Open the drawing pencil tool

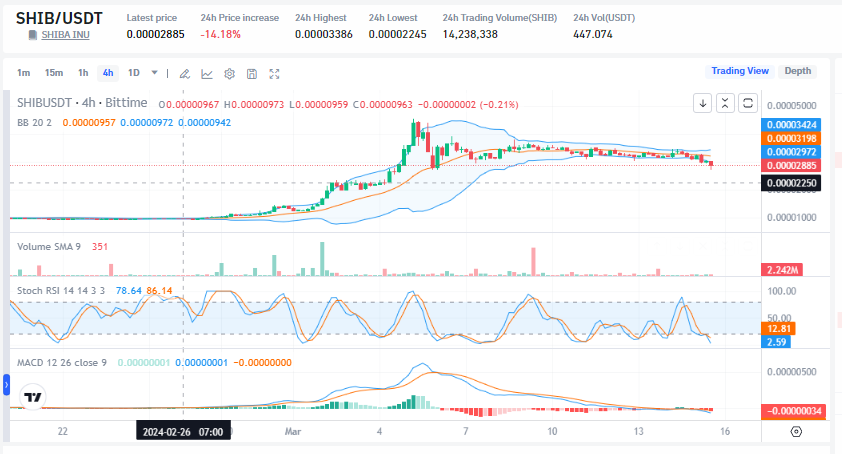185,74
